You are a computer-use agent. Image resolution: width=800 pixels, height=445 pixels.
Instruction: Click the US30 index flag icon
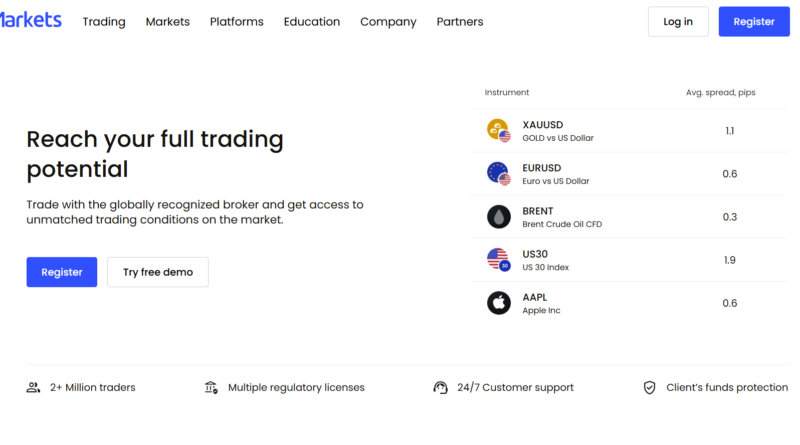(498, 260)
